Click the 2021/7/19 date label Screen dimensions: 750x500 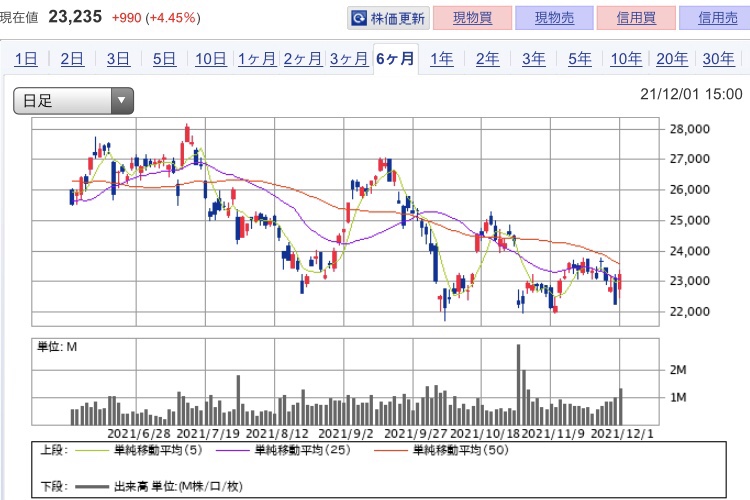[x=208, y=434]
